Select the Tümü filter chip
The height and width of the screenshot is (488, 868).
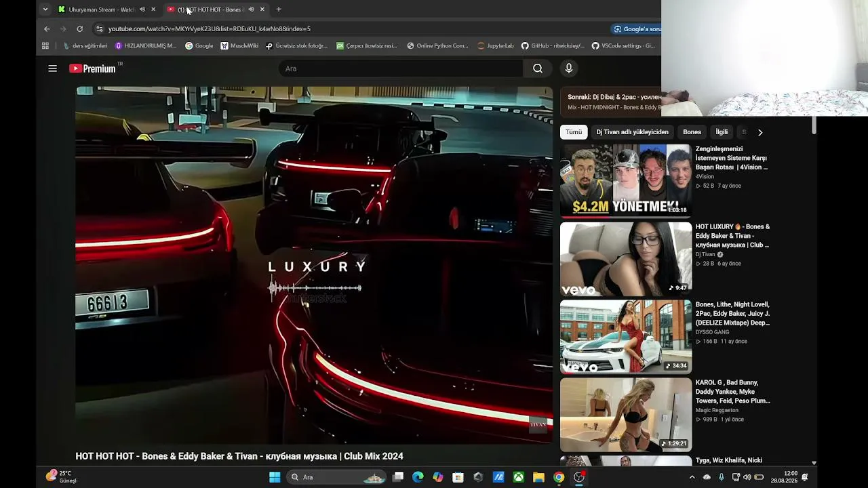click(x=574, y=132)
